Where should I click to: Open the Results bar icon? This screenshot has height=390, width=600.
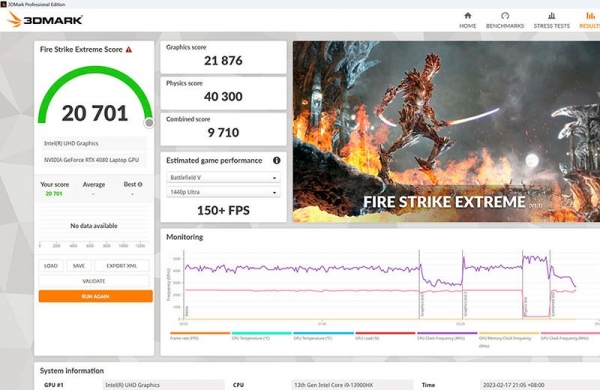pyautogui.click(x=590, y=16)
